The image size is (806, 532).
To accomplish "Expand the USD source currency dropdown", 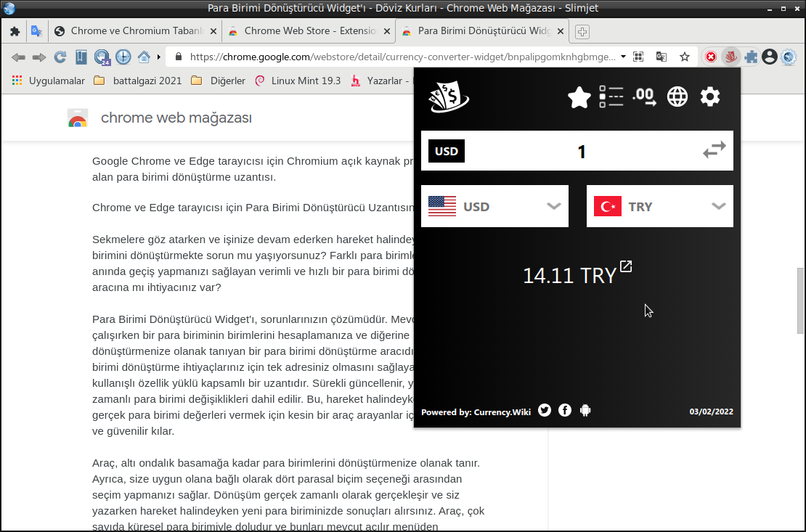I will 494,206.
